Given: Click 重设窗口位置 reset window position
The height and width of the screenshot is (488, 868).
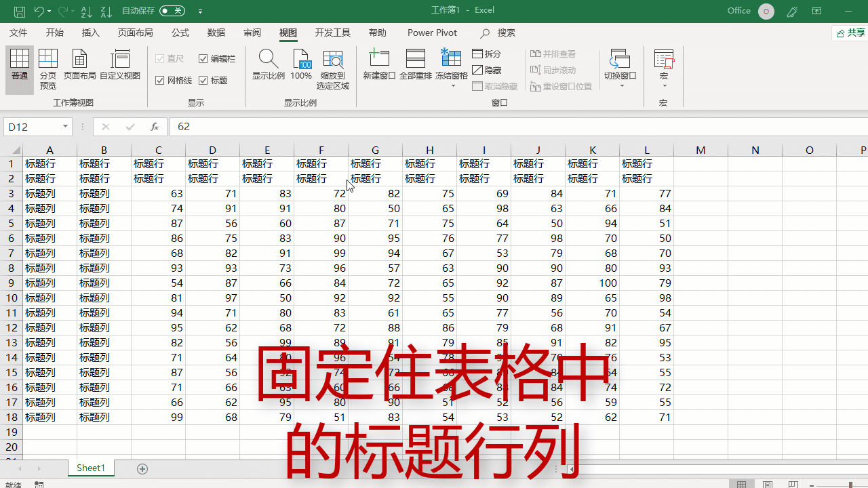Looking at the screenshot, I should pyautogui.click(x=561, y=86).
